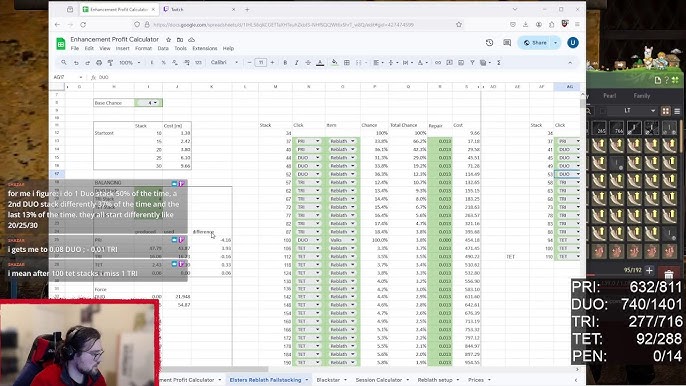Open the Pearl inventory tab
Viewport: 686px width, 386px height.
click(x=609, y=95)
